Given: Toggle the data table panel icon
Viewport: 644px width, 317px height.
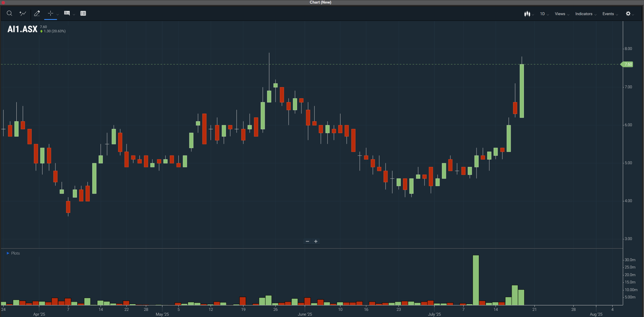Looking at the screenshot, I should point(83,13).
